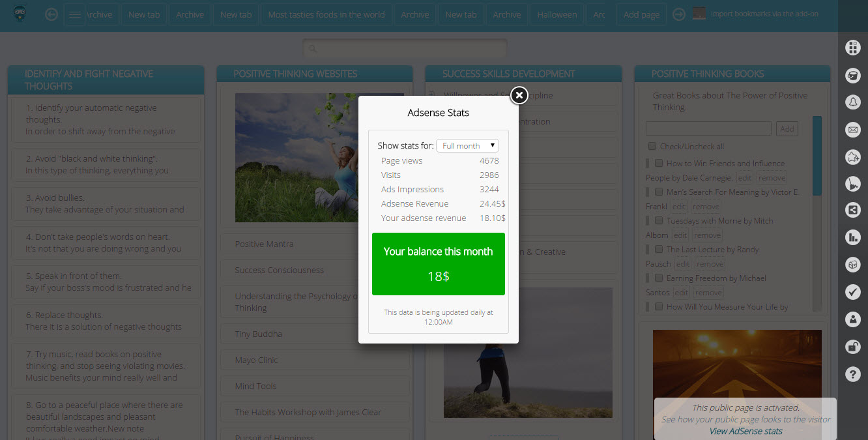The width and height of the screenshot is (868, 440).
Task: Click the padlock icon in sidebar
Action: tap(852, 346)
